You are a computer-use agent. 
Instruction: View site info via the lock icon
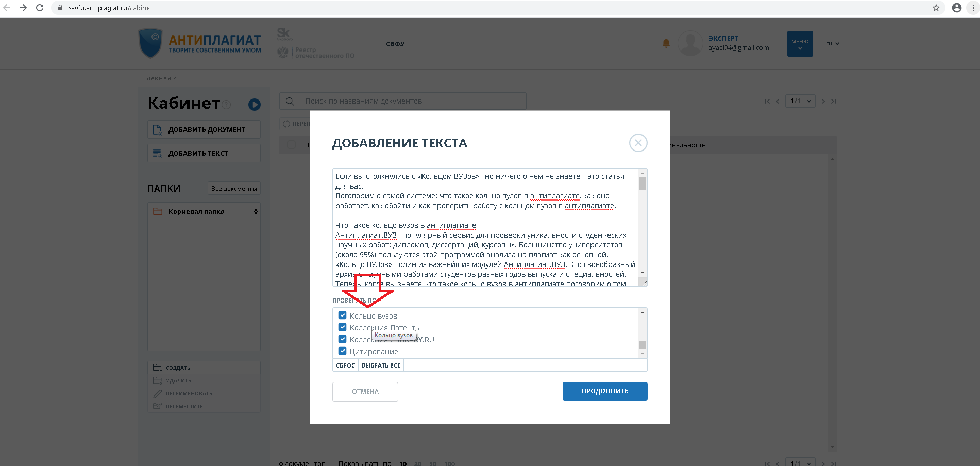pos(60,8)
